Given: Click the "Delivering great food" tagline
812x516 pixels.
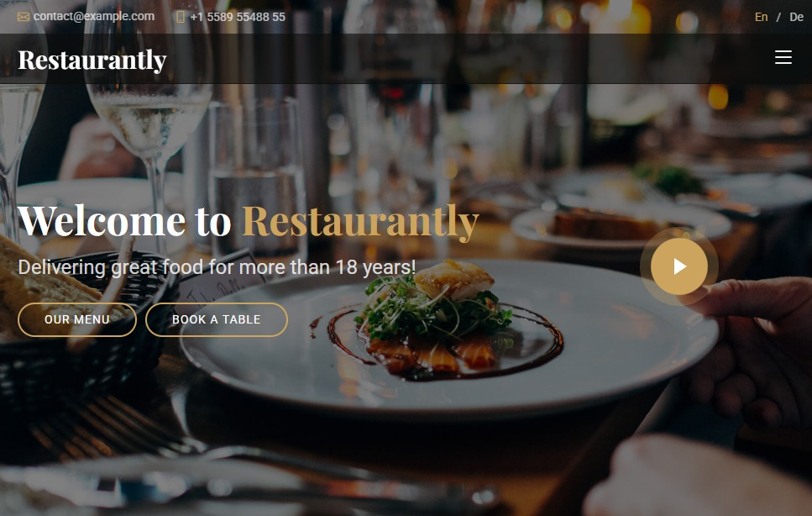Looking at the screenshot, I should pyautogui.click(x=217, y=267).
